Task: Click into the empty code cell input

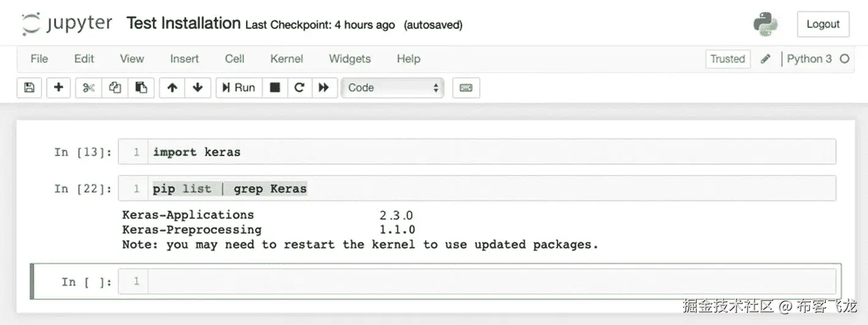Action: pyautogui.click(x=490, y=282)
